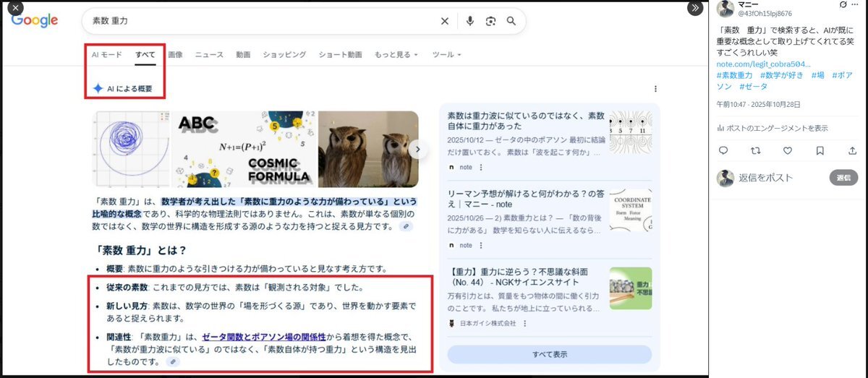Open Google Lens image search icon
868x378 pixels.
pyautogui.click(x=490, y=21)
